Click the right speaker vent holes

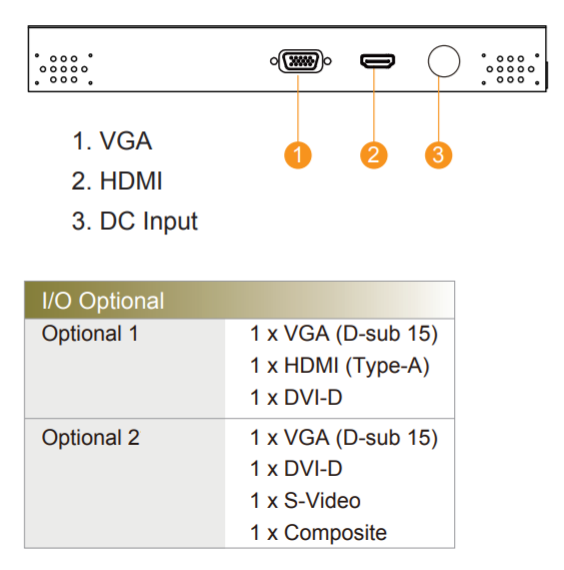pos(510,69)
